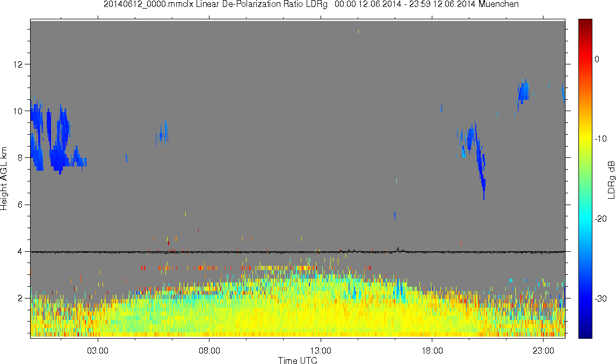Click the plot title text at top
The image size is (616, 364).
pos(311,4)
